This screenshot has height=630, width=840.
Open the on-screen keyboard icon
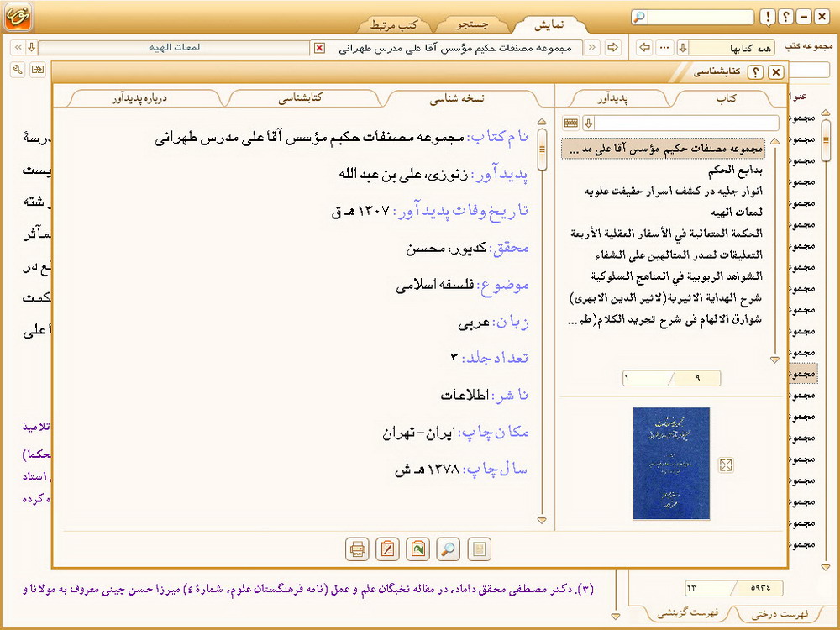tap(571, 123)
